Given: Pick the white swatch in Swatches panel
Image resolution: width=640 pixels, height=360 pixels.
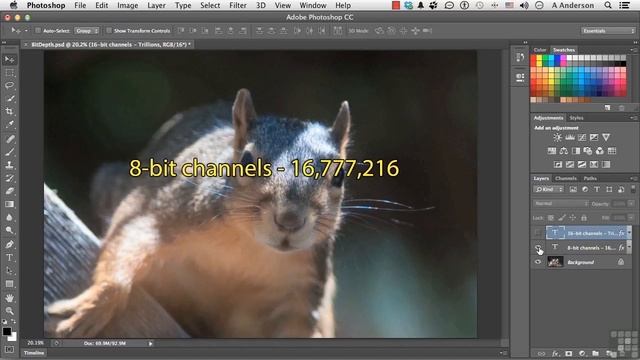Looking at the screenshot, I should tap(569, 58).
